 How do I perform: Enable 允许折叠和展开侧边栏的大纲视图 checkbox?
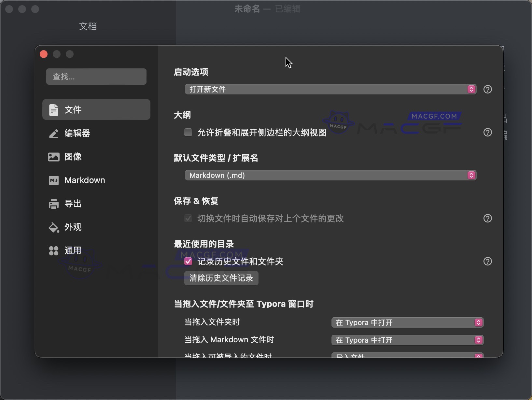click(189, 132)
